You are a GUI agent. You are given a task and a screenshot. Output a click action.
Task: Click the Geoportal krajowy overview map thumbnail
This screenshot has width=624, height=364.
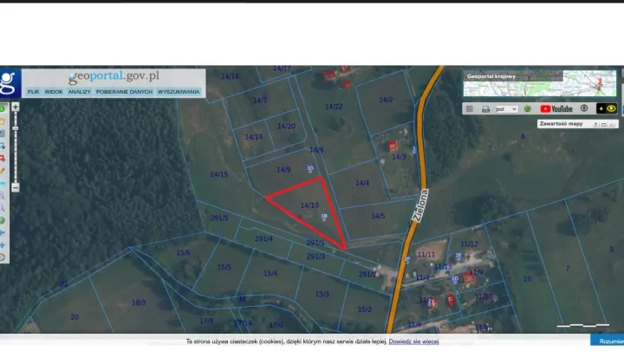(540, 83)
